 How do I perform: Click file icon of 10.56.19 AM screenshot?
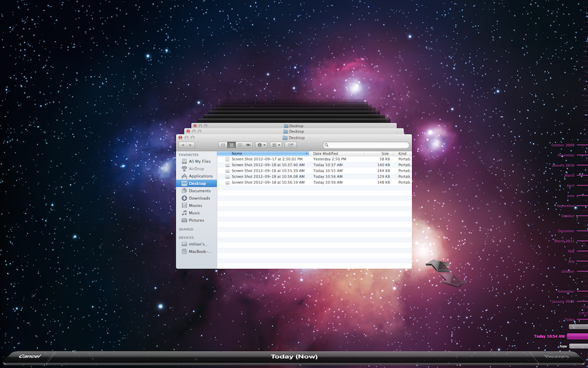point(227,183)
